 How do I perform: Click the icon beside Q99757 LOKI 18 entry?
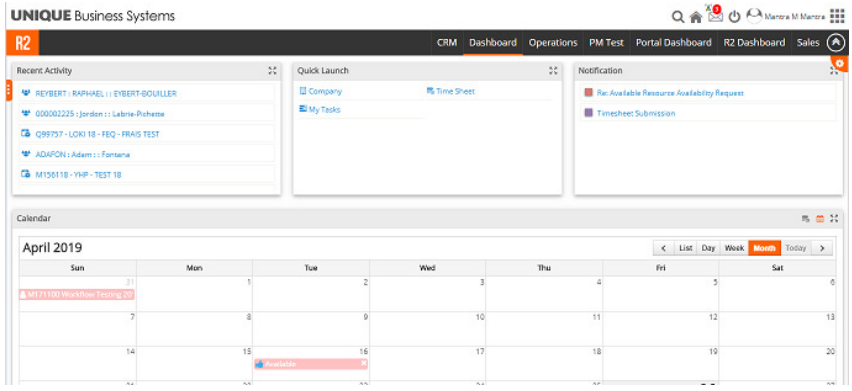(25, 134)
